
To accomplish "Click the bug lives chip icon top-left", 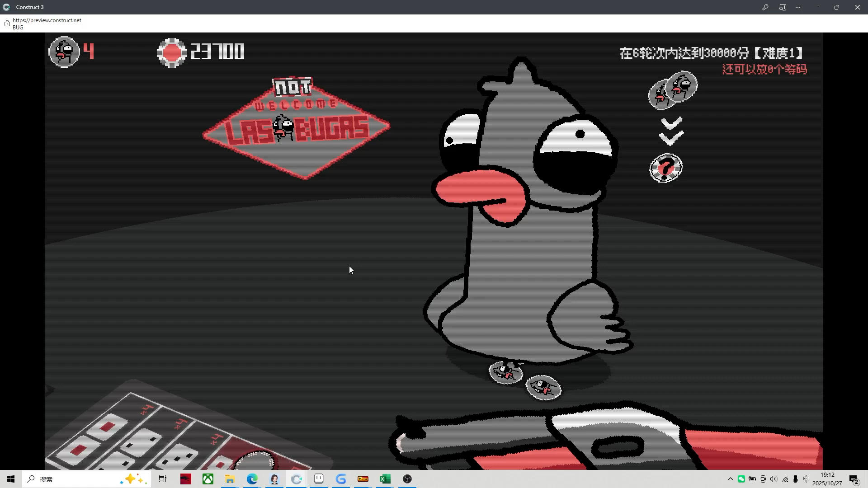I will click(64, 52).
